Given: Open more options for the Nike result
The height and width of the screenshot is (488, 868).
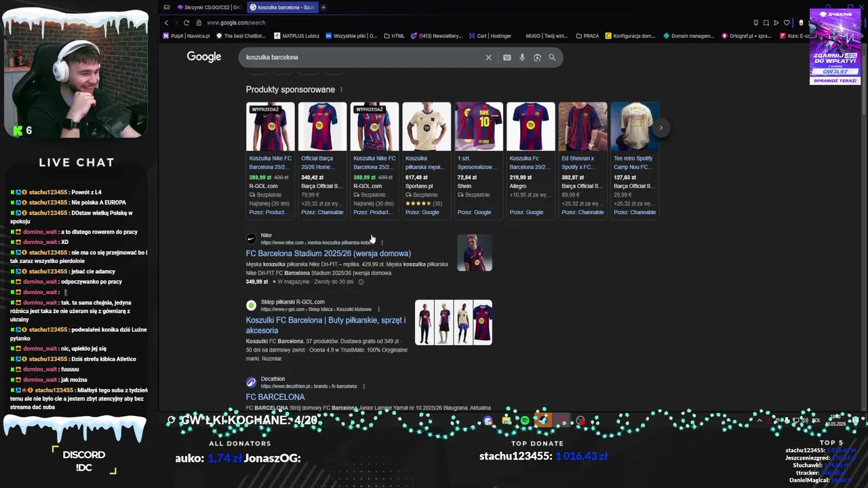Looking at the screenshot, I should (x=382, y=243).
